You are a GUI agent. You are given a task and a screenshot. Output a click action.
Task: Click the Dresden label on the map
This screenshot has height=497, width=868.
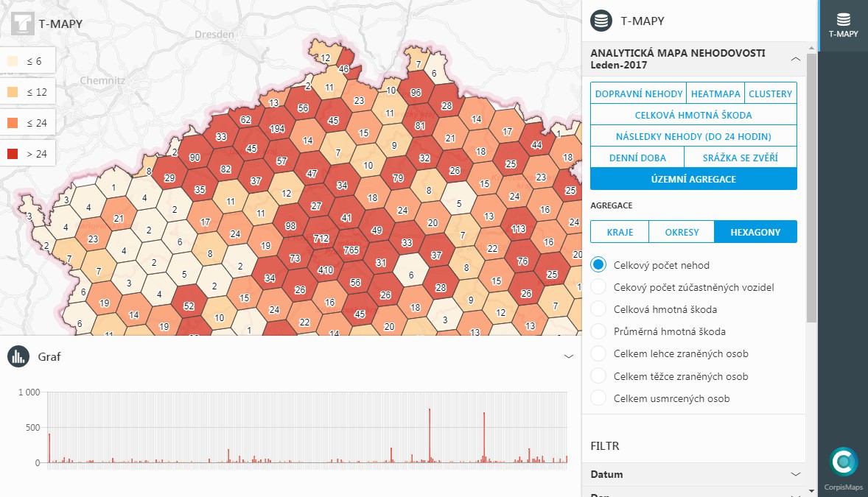[x=214, y=35]
